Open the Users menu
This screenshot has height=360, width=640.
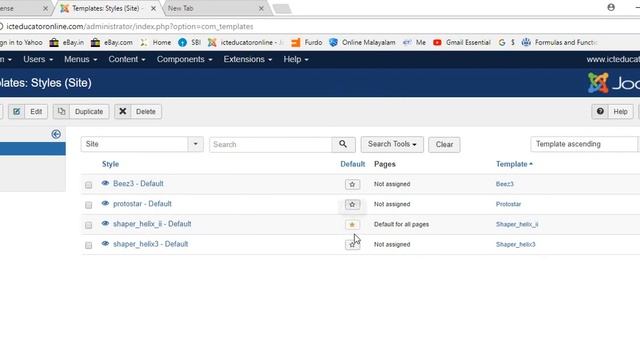38,60
